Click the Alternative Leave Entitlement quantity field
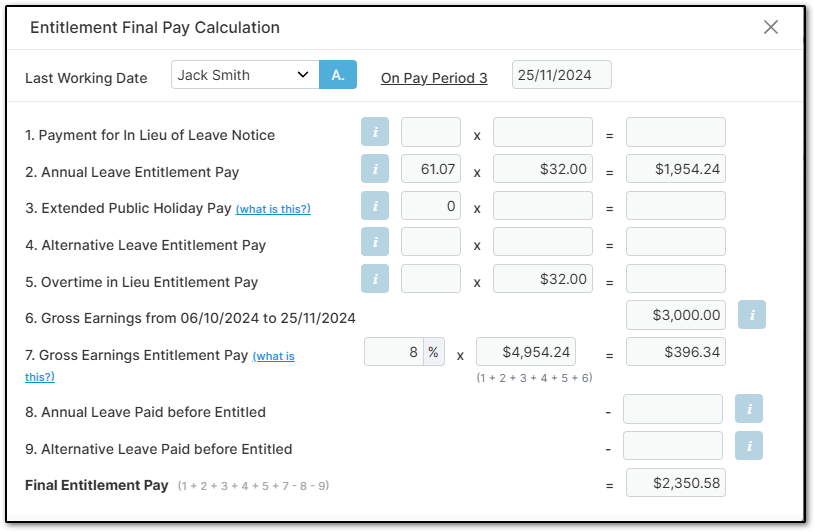 point(431,242)
